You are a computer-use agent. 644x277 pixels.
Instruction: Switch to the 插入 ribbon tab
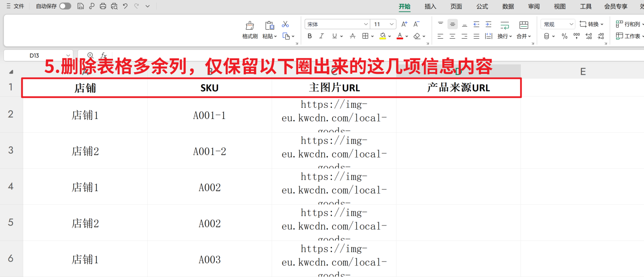coord(430,6)
